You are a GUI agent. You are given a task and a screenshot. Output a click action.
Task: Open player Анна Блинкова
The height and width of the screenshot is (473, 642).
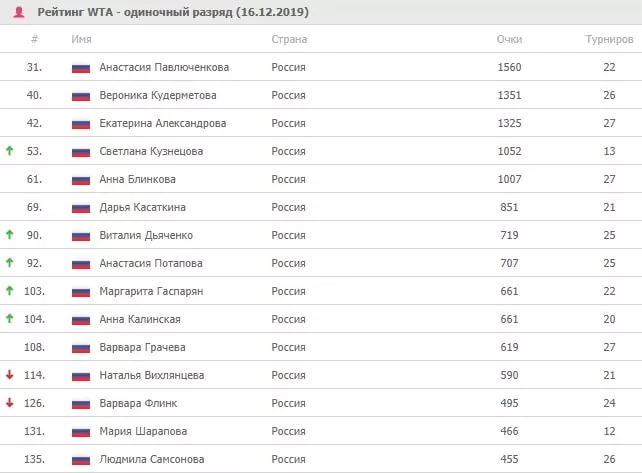[x=138, y=179]
